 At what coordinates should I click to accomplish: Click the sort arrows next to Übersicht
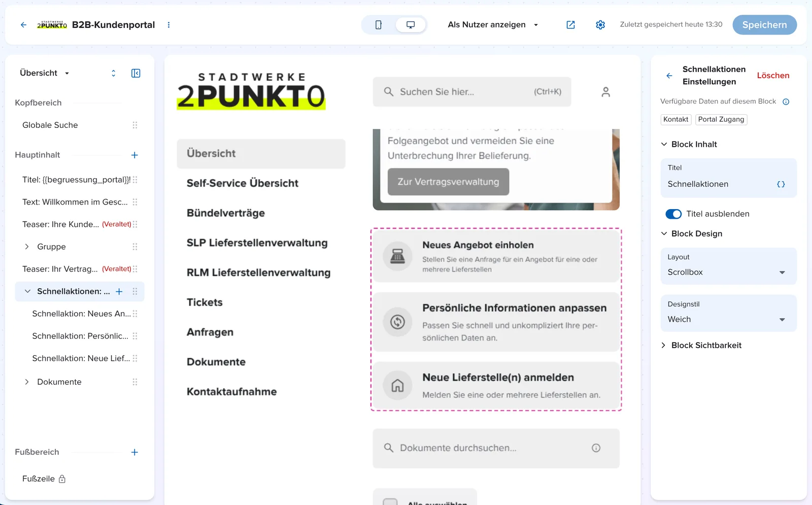pos(114,73)
